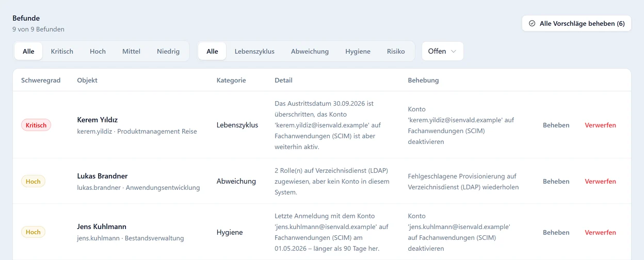Screen dimensions: 644x260
Task: Click detail text about 2 Rolle(n) on LDAP
Action: click(332, 181)
